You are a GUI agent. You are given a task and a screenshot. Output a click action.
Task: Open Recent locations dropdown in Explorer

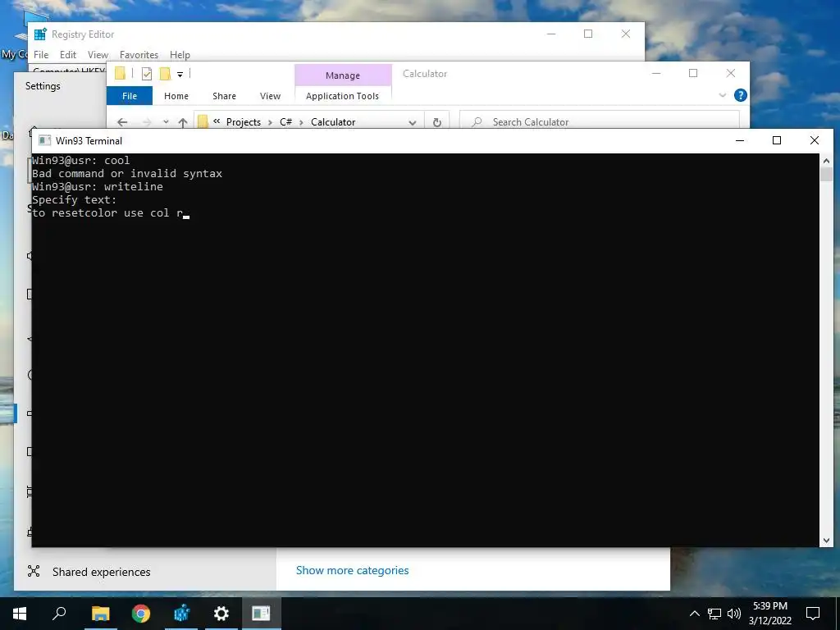(x=166, y=122)
